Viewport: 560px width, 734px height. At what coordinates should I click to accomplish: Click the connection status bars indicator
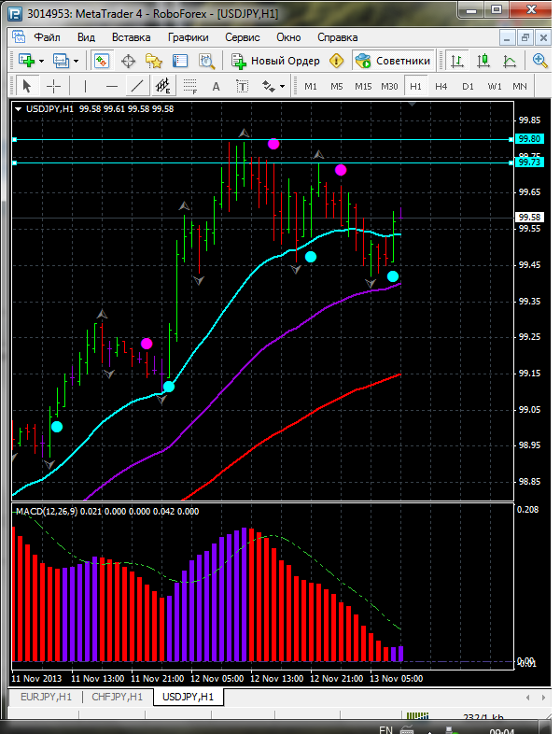coord(417,716)
